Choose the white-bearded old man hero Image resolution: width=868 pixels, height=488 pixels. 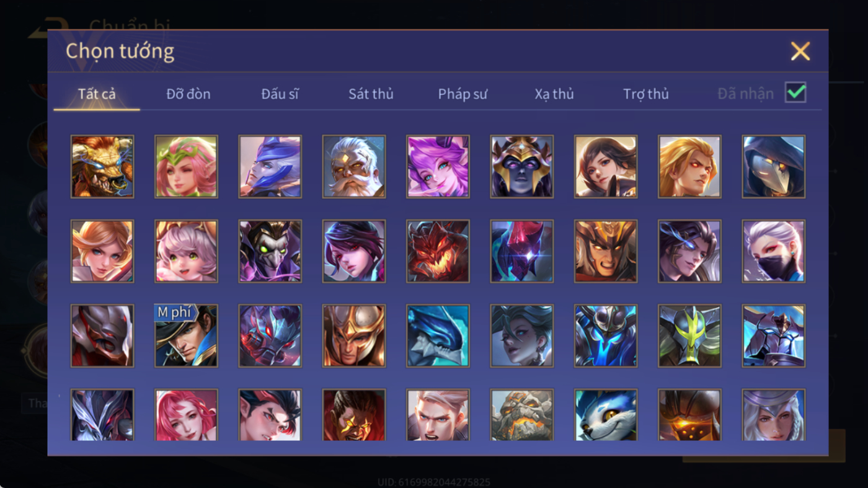354,167
